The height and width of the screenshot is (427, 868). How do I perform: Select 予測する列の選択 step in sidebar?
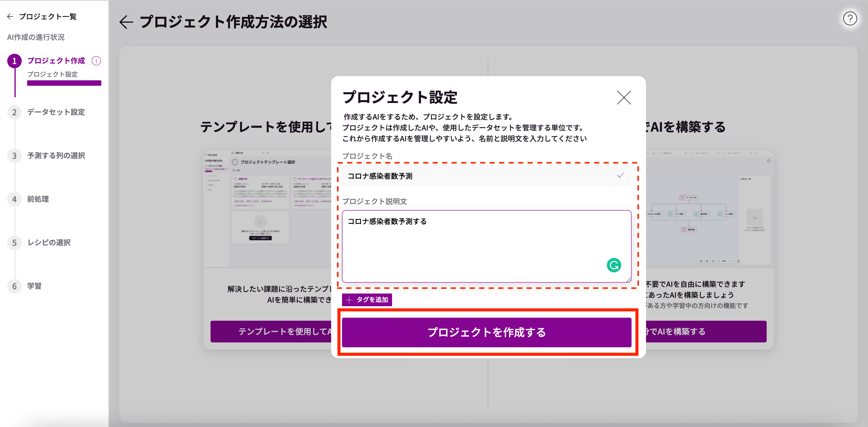point(56,156)
